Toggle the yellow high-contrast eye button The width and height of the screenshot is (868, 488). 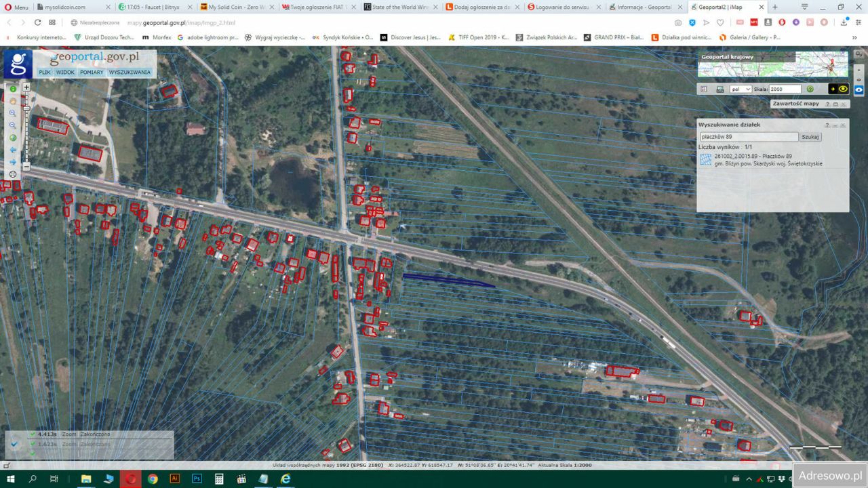point(838,89)
